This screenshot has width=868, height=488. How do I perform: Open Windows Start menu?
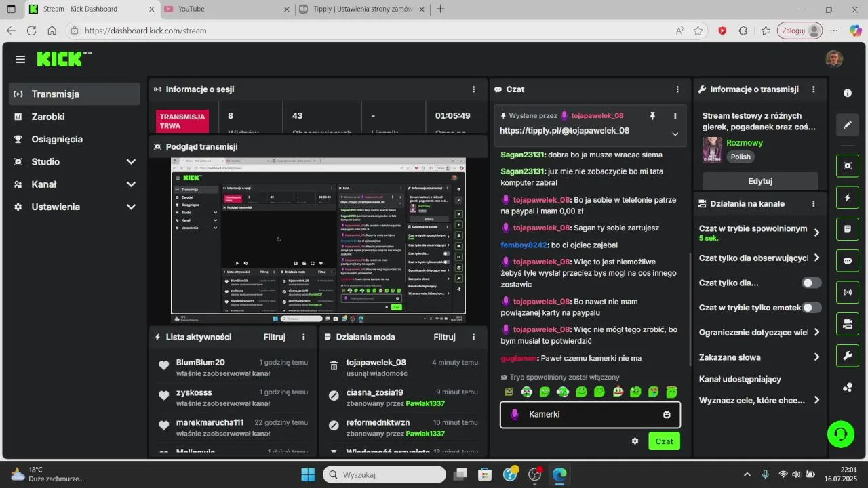point(308,474)
